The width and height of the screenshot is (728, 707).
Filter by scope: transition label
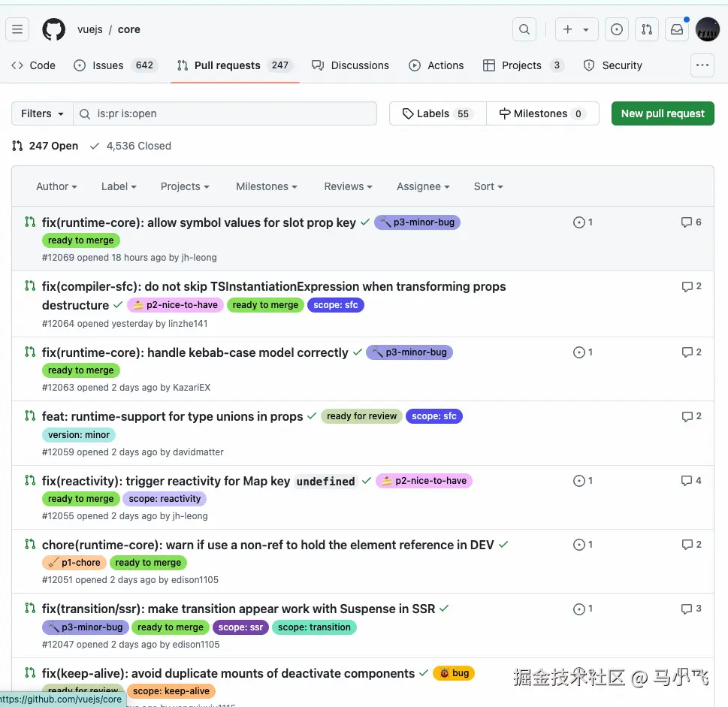click(x=314, y=627)
